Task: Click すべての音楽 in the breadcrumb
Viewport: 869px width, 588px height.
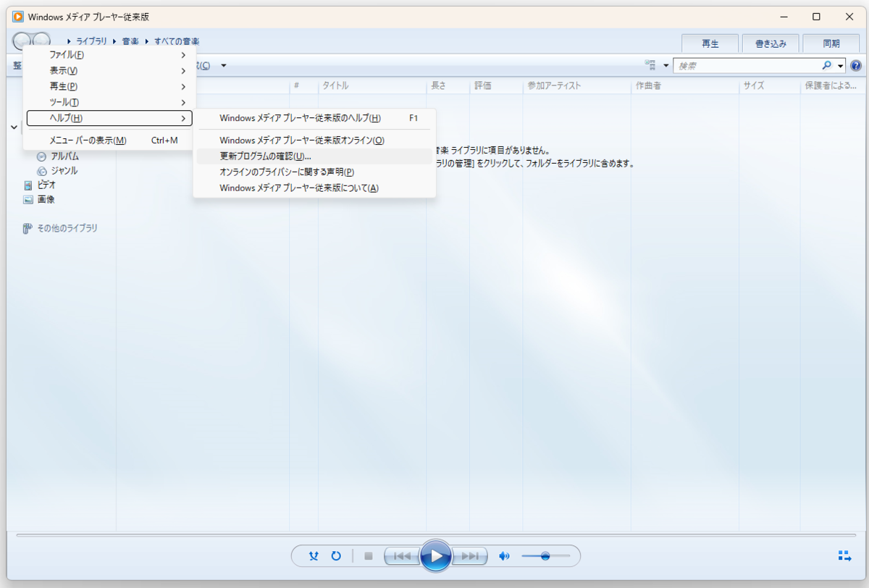Action: click(x=177, y=42)
